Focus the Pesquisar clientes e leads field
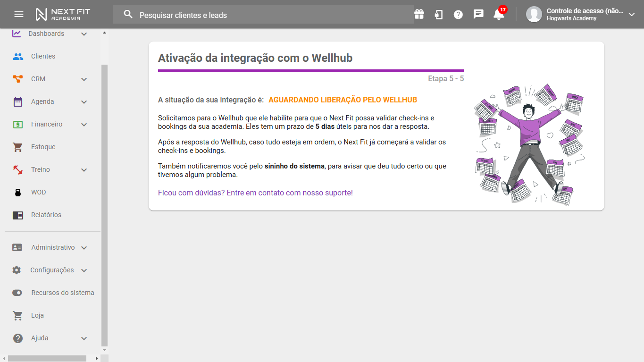Viewport: 644px width, 362px height. click(x=263, y=14)
